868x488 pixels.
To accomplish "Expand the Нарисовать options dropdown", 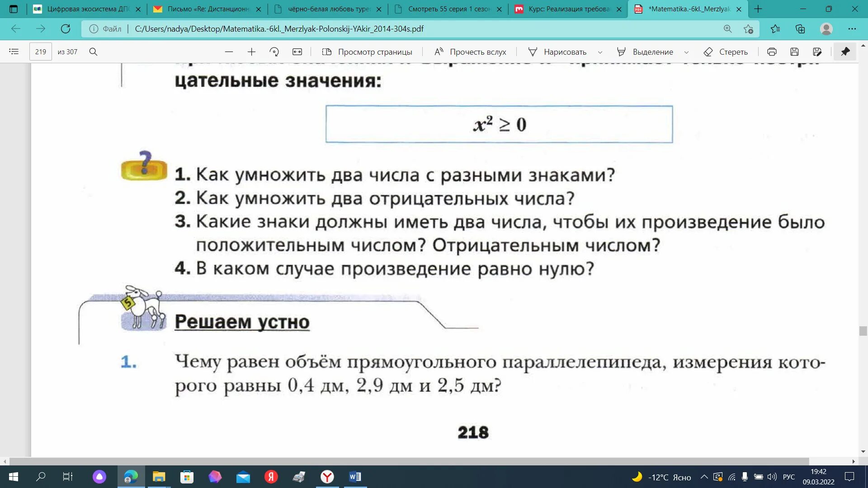I will point(600,52).
